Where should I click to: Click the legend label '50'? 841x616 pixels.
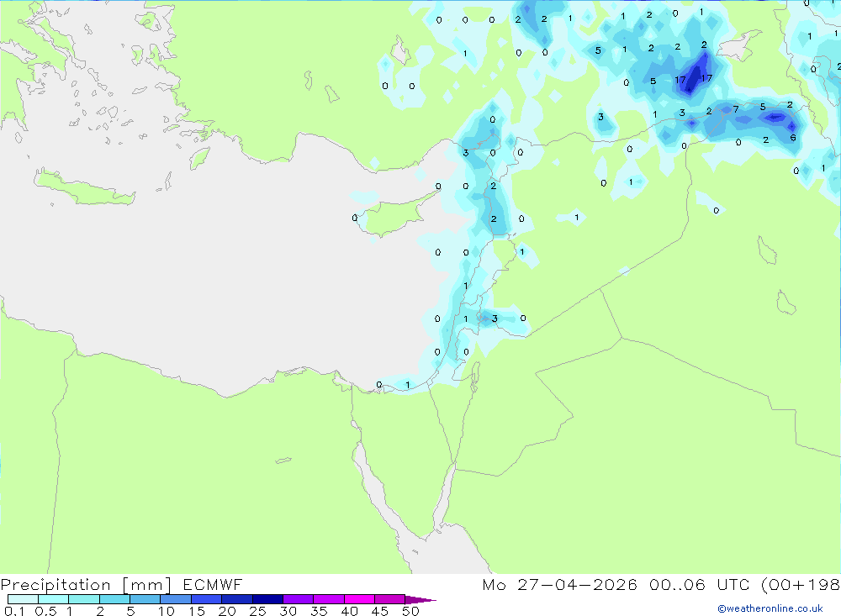coord(411,611)
